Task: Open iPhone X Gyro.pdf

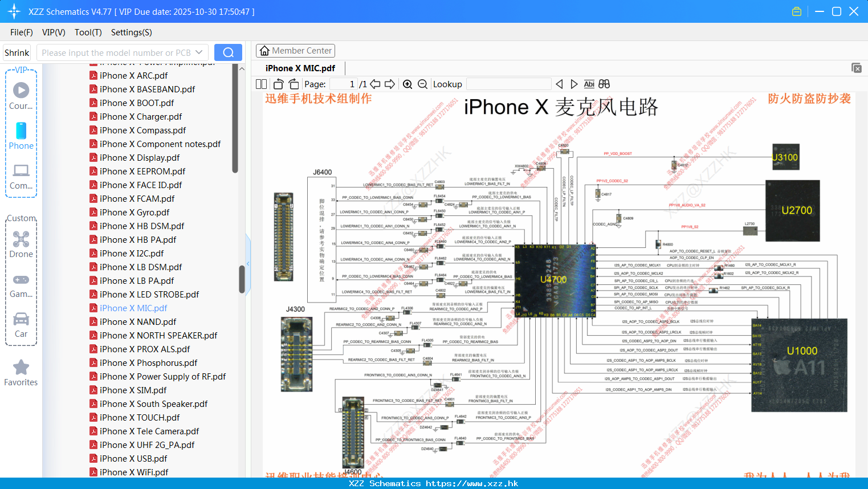Action: (x=135, y=212)
